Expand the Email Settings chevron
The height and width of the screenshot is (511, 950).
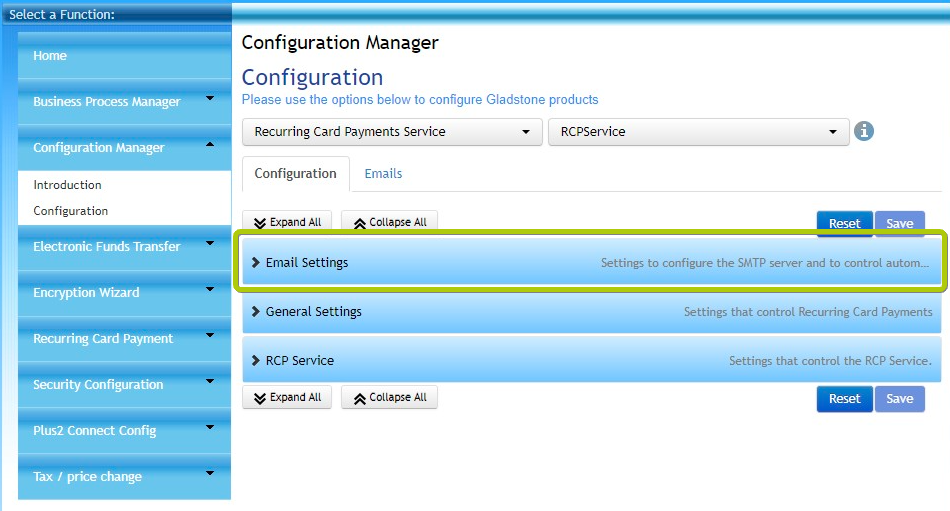[256, 262]
